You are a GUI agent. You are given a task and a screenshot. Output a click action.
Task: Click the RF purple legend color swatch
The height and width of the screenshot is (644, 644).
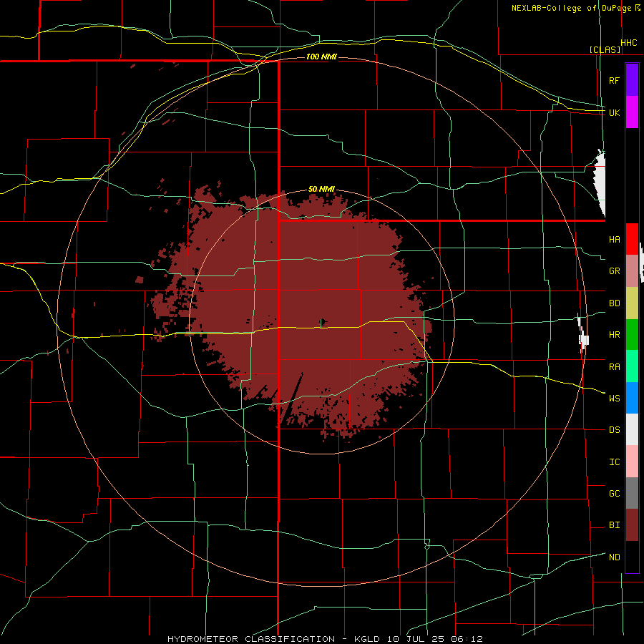tap(632, 80)
